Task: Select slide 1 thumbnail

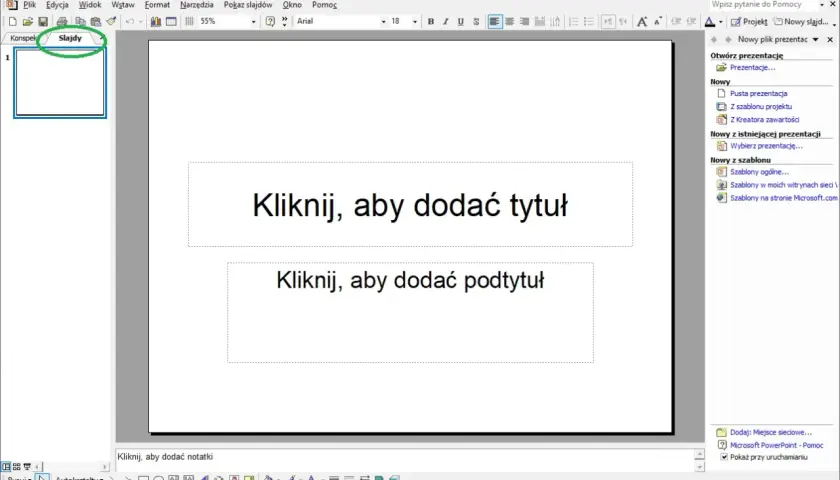Action: (60, 82)
